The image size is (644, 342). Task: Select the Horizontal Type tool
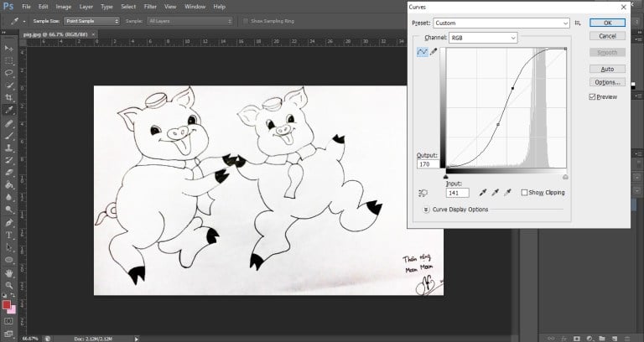click(8, 236)
